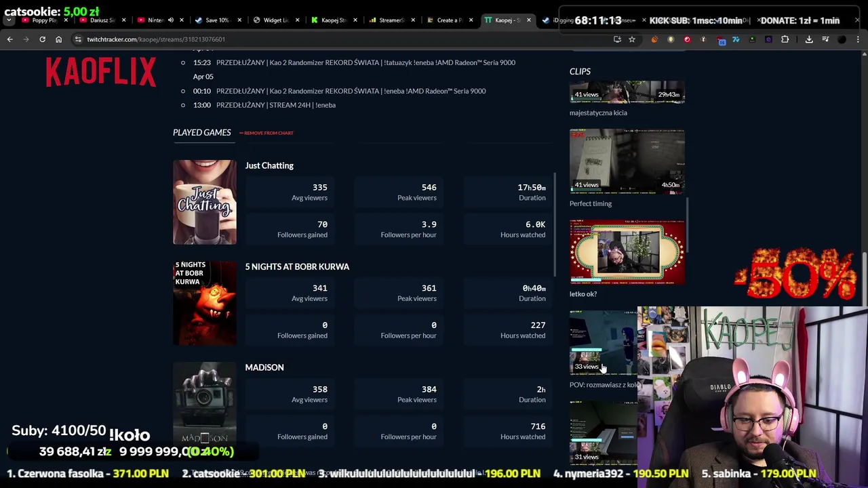Reload the twitchtracker page
Screen dimensions: 868x488
(42, 39)
